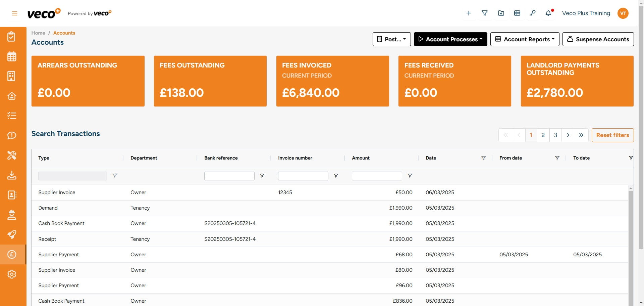Open the Post dropdown menu
The width and height of the screenshot is (644, 306).
coord(391,39)
